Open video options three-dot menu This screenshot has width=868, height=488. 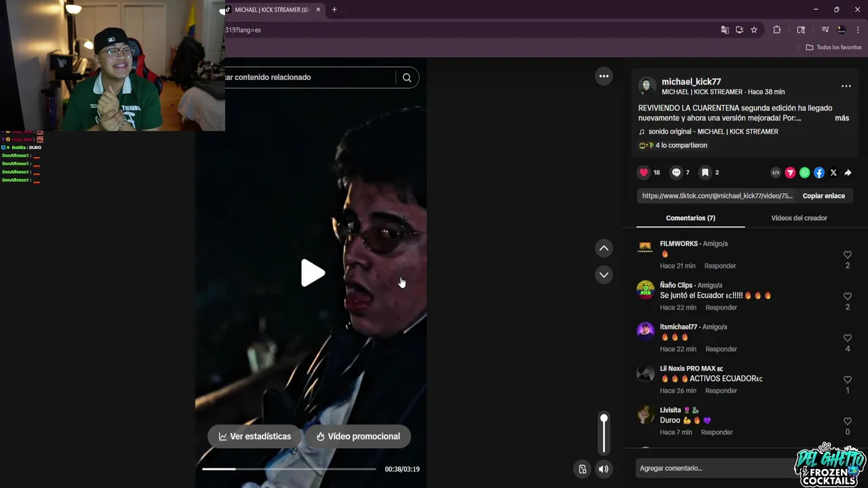tap(604, 76)
